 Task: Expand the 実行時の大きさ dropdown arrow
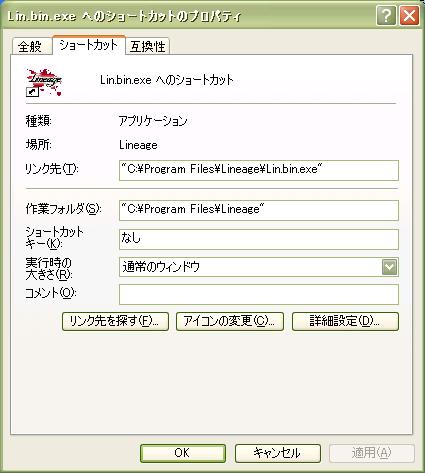(x=389, y=267)
